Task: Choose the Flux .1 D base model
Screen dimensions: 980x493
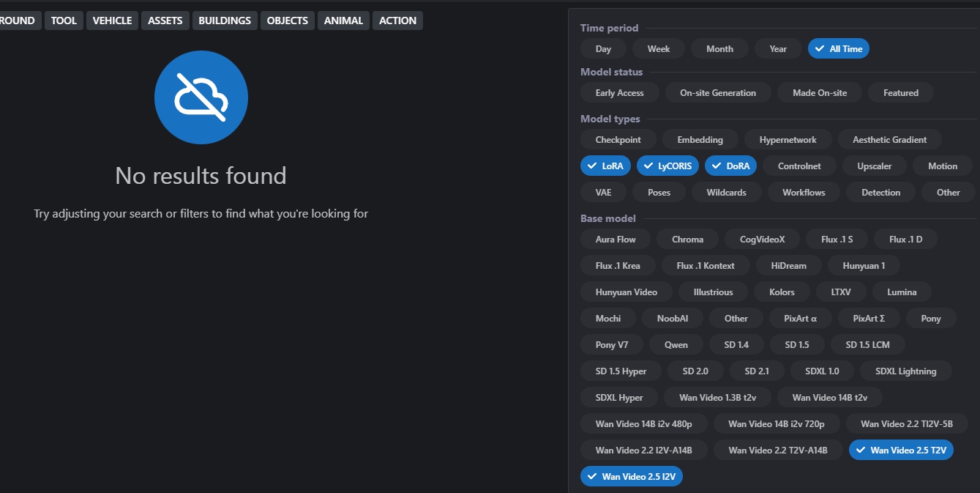Action: click(x=906, y=240)
